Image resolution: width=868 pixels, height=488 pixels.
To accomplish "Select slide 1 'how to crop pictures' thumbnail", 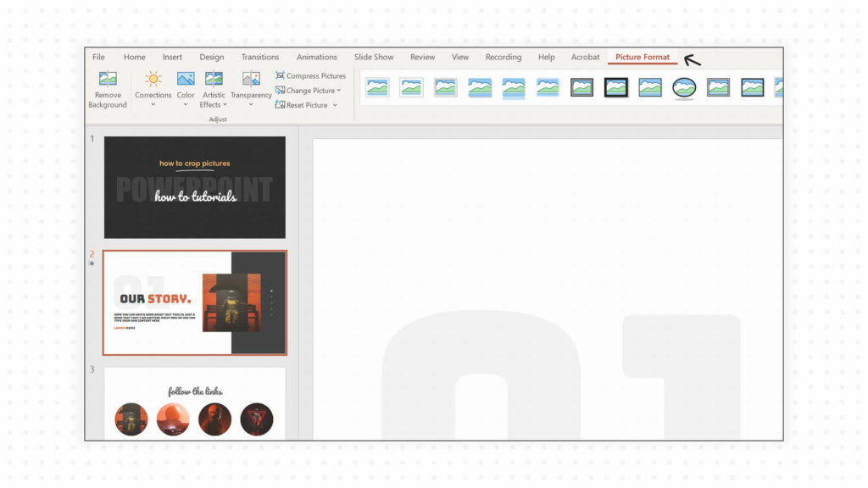I will (x=195, y=187).
